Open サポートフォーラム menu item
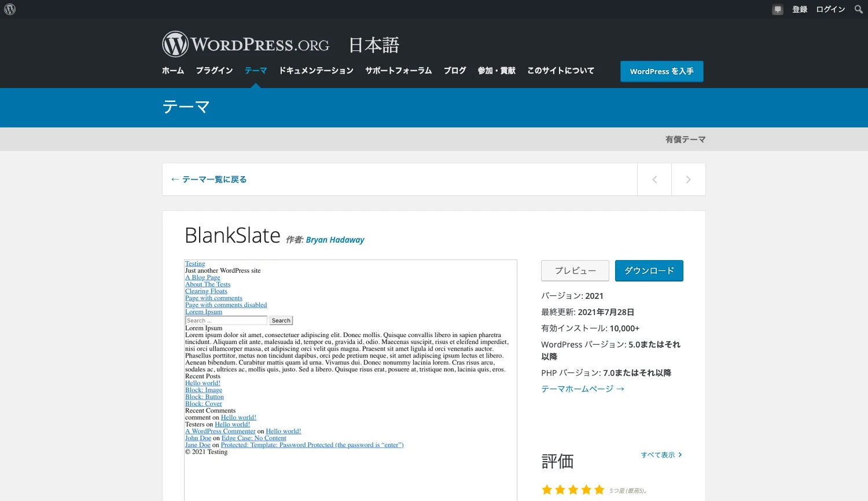 pos(398,71)
